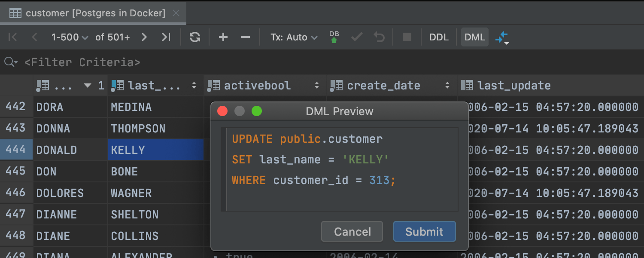Image resolution: width=644 pixels, height=258 pixels.
Task: Click the compare data arrows icon
Action: [x=501, y=37]
